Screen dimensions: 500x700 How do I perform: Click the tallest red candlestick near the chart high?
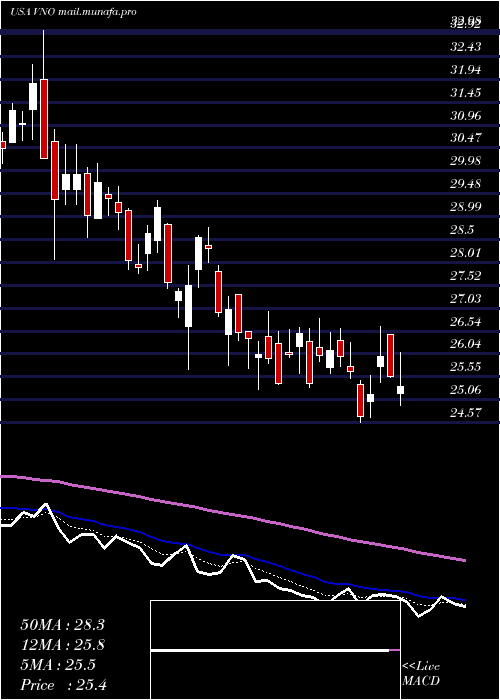pos(44,119)
